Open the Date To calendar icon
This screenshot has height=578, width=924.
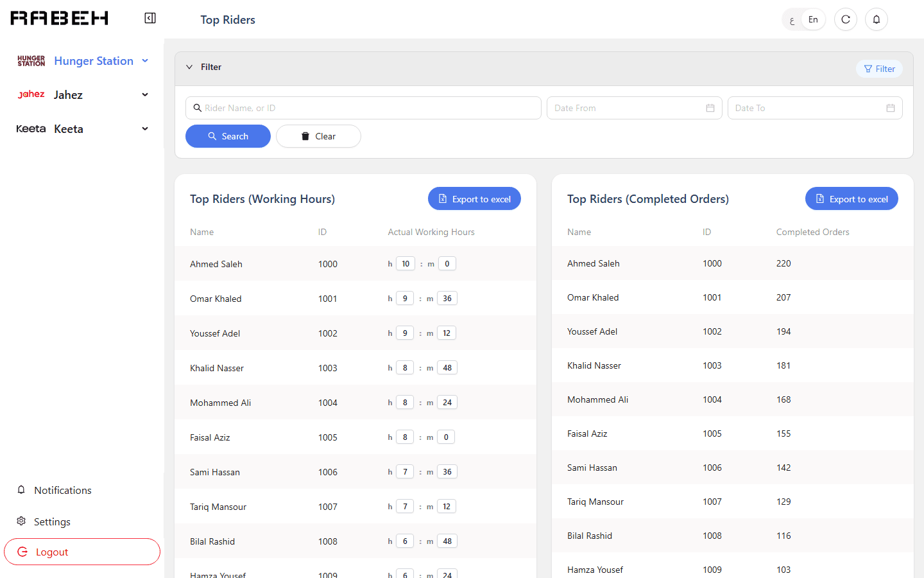pyautogui.click(x=891, y=108)
